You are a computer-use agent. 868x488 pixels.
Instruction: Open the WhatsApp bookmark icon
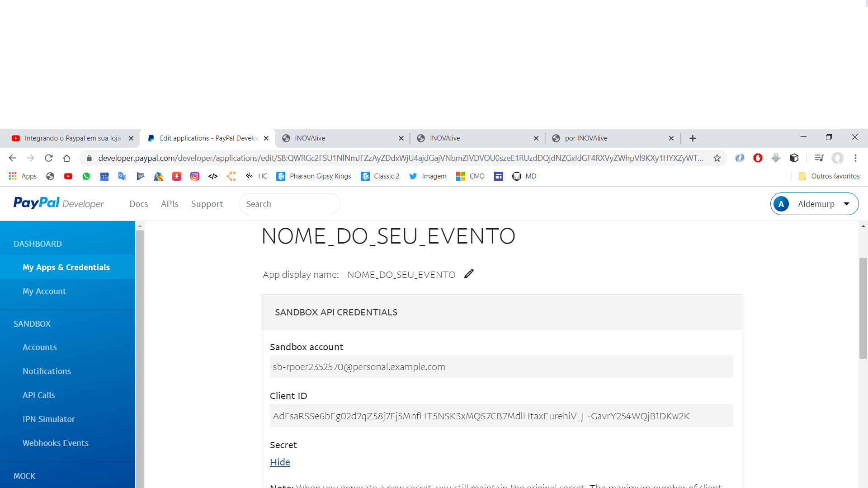click(x=86, y=176)
